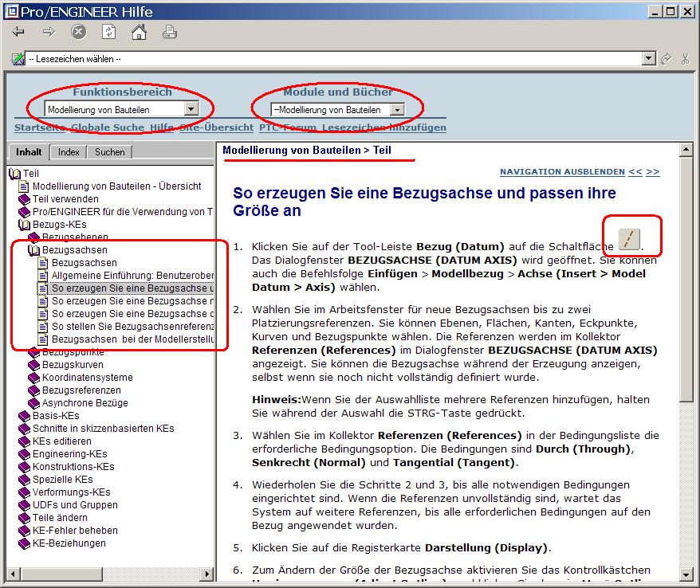Viewport: 700px width, 588px height.
Task: Expand the Bezugsebenen tree node
Action: [34, 237]
